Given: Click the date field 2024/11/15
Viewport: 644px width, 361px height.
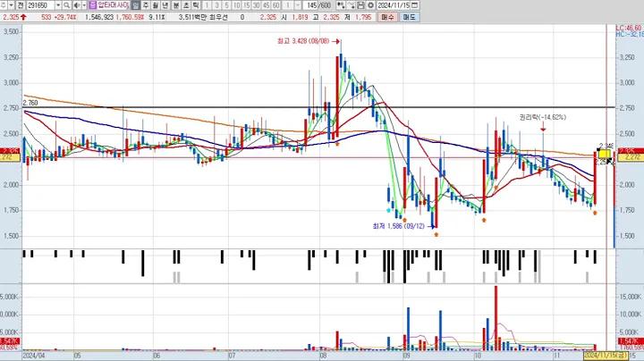Looking at the screenshot, I should (x=394, y=5).
